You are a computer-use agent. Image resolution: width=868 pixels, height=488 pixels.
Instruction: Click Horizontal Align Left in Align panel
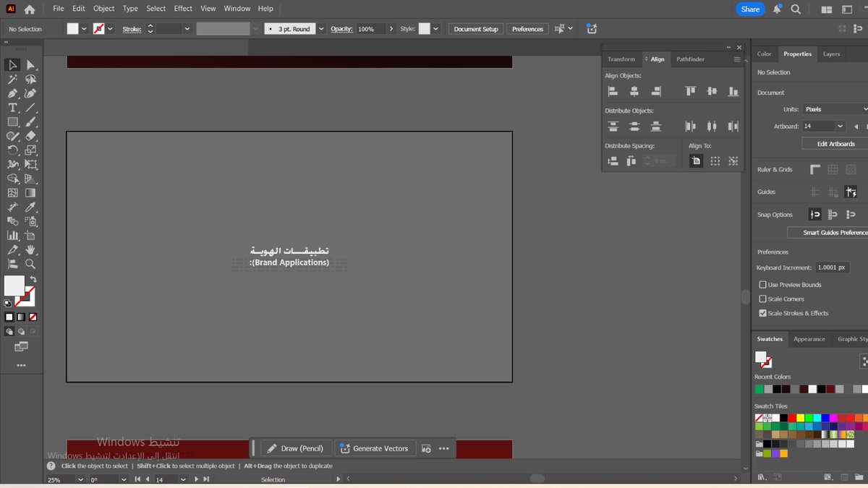[613, 91]
